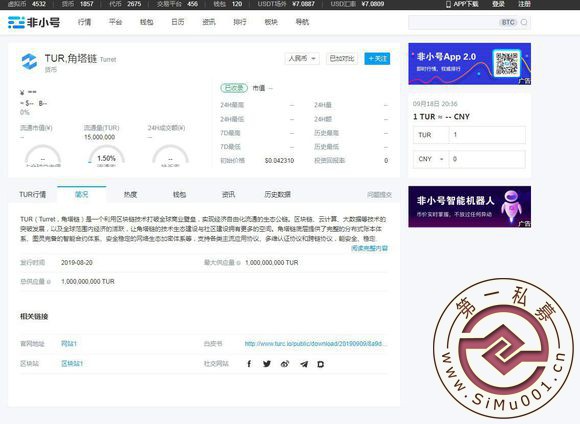Open 导航 in the top navigation
Viewport: 580px width, 424px height.
point(302,22)
